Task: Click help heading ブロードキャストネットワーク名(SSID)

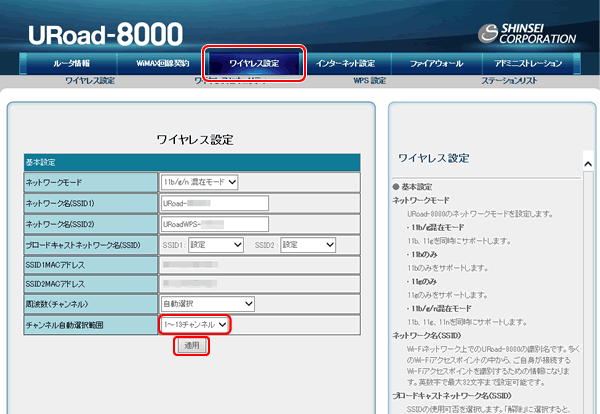Action: [452, 396]
